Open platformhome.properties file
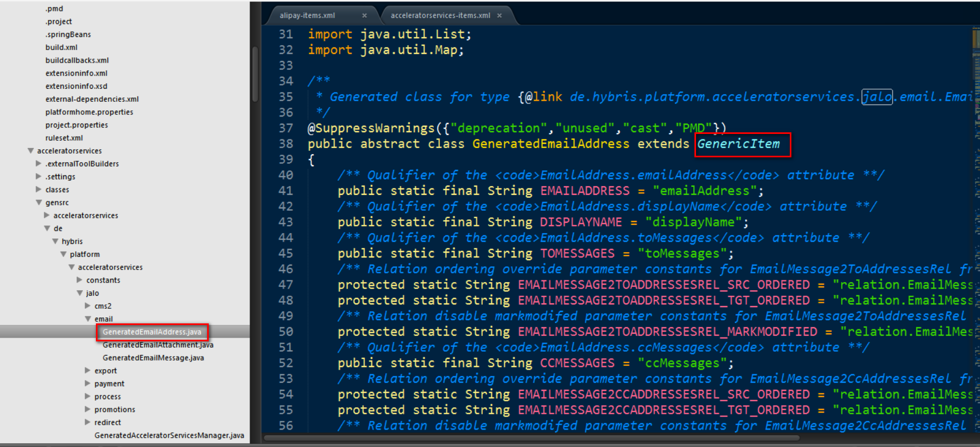Screen dimensions: 980x447 click(x=89, y=112)
